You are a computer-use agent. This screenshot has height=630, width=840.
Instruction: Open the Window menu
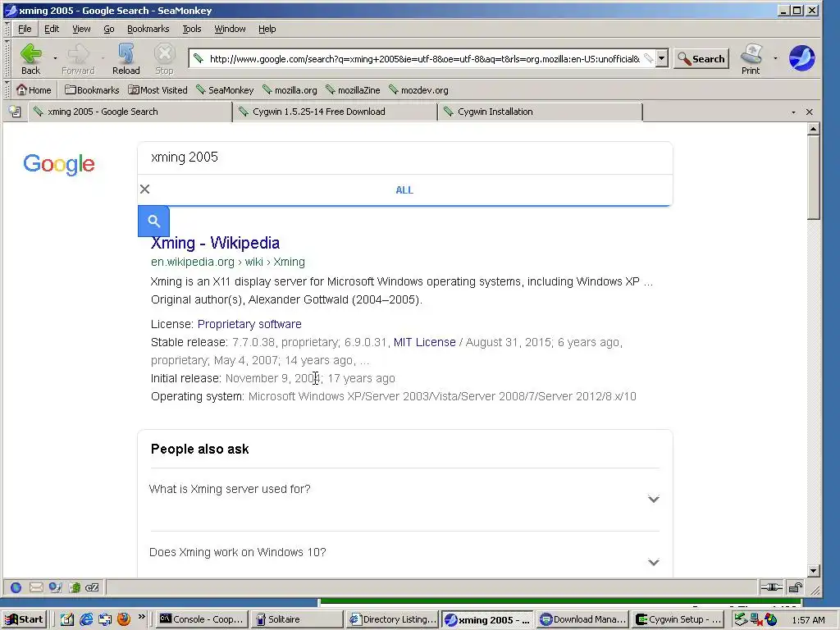pos(230,29)
